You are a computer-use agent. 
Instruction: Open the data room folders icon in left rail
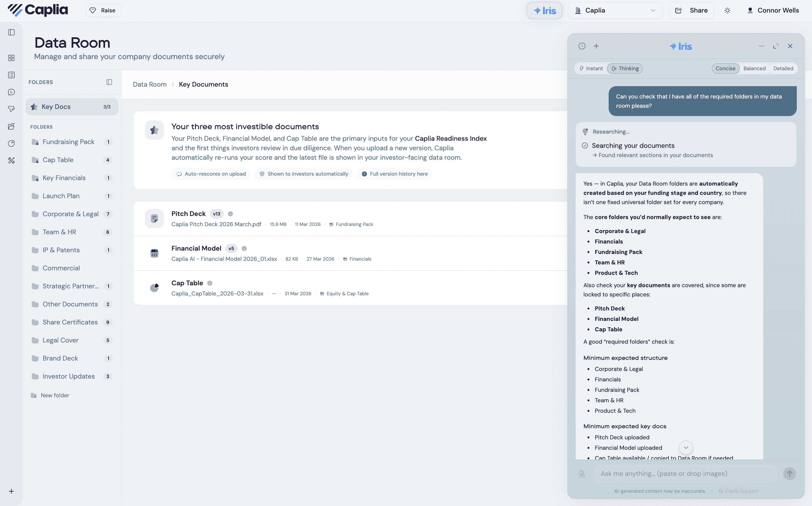(11, 126)
